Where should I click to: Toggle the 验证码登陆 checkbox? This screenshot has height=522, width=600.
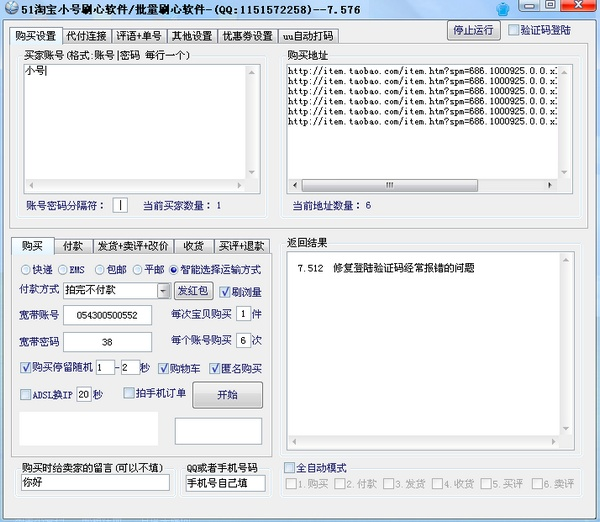[x=513, y=30]
